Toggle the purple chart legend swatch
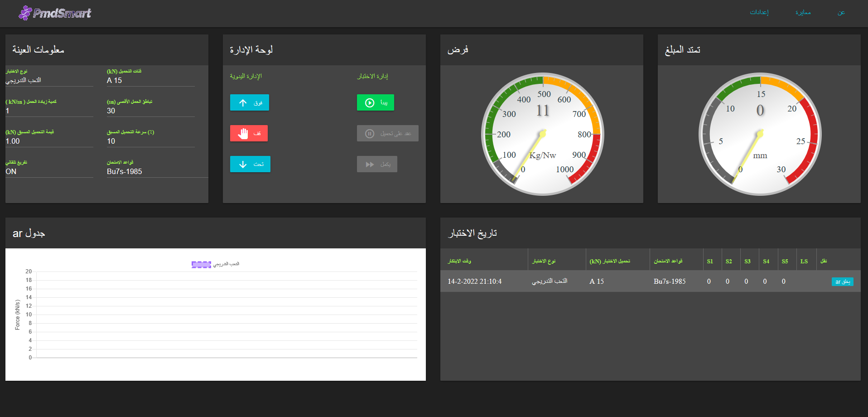Viewport: 868px width, 417px height. click(201, 264)
